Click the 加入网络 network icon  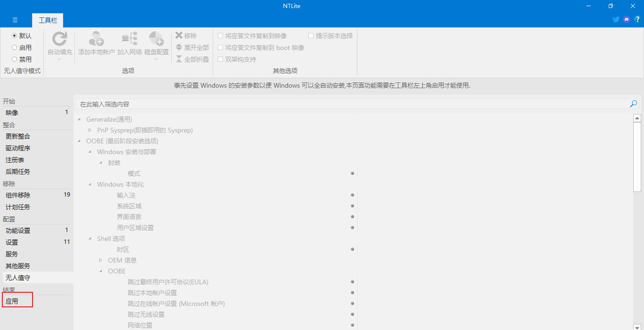point(129,39)
